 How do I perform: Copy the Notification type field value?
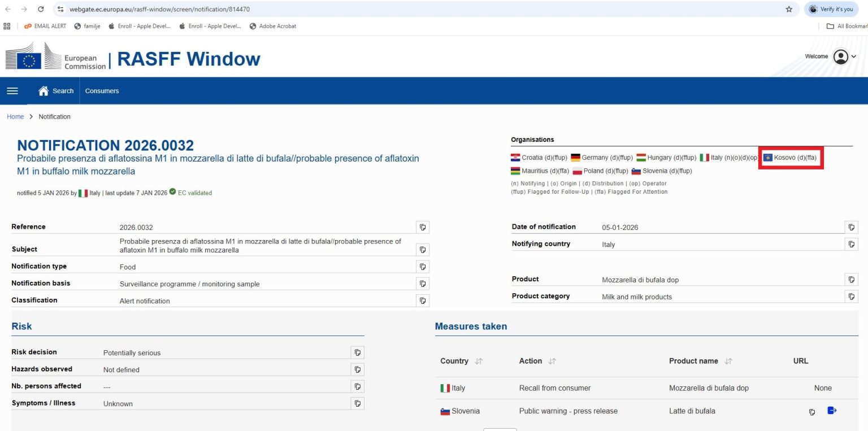tap(422, 267)
